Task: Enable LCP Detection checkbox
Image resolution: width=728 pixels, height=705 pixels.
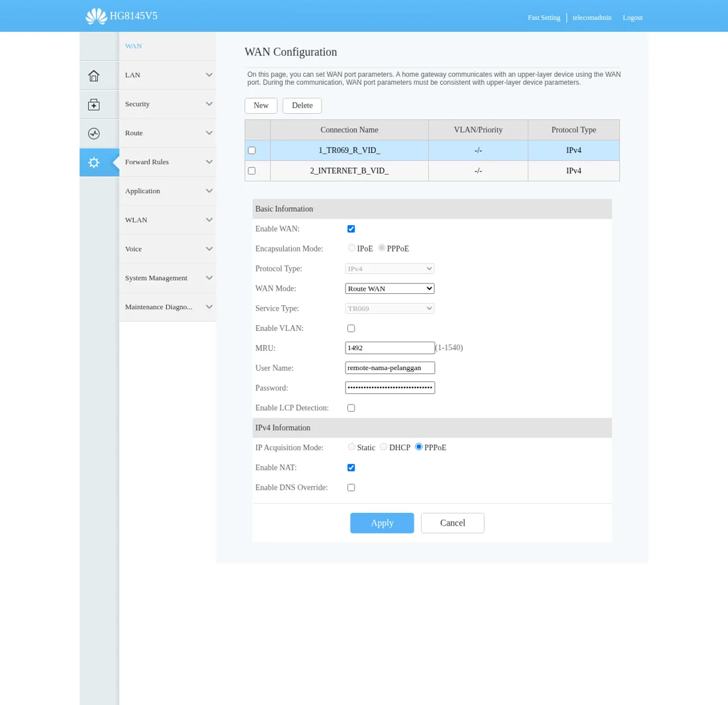Action: click(x=351, y=408)
